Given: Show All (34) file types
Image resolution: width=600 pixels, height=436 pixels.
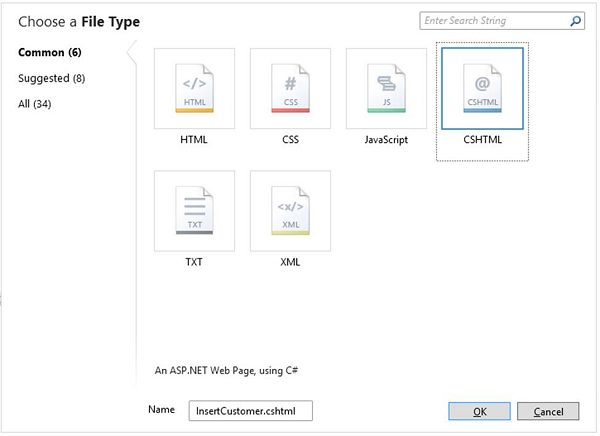Looking at the screenshot, I should click(x=35, y=104).
